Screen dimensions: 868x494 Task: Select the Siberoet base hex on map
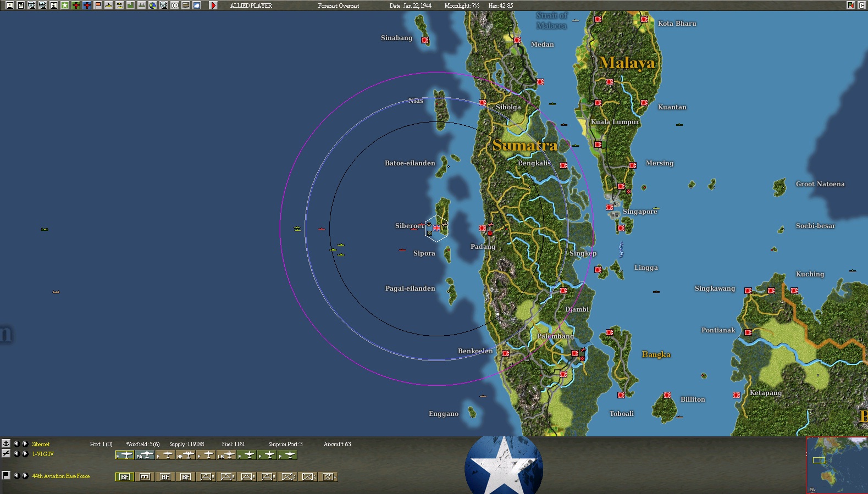coord(436,228)
